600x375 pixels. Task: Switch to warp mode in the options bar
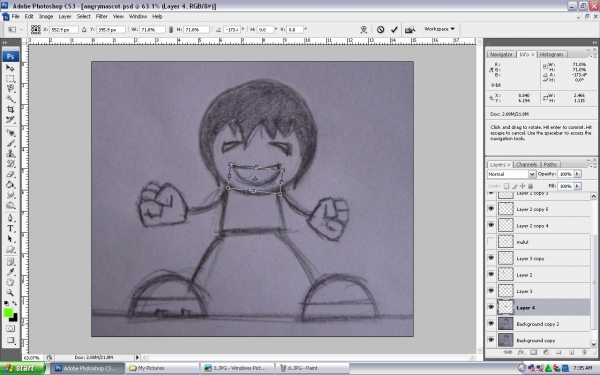364,29
